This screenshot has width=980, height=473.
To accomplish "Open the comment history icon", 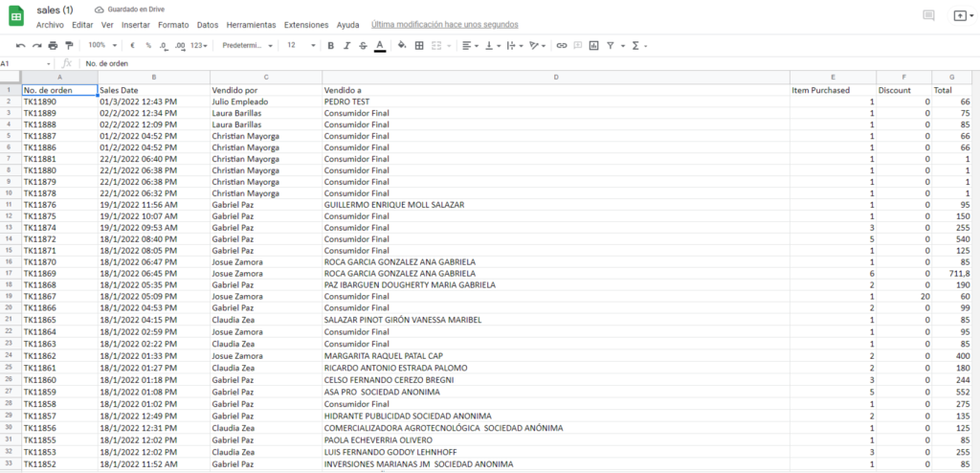I will coord(927,15).
